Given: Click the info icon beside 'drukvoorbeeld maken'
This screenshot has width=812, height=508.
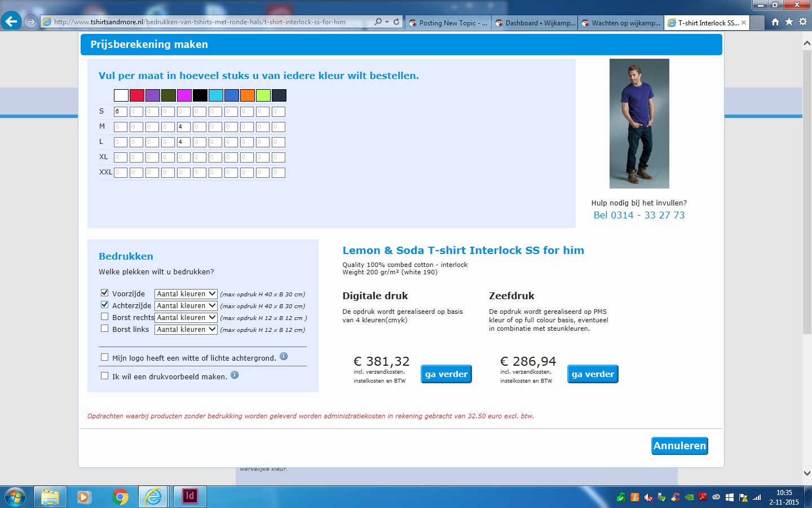Looking at the screenshot, I should tap(235, 375).
